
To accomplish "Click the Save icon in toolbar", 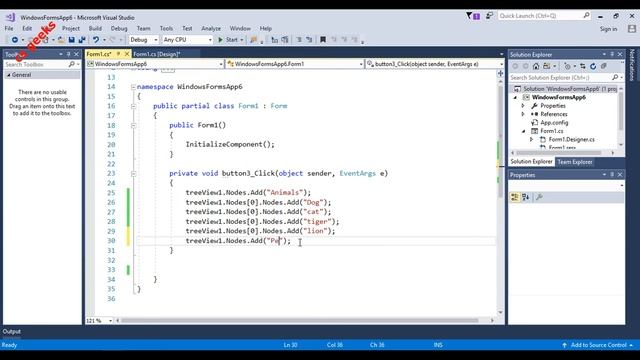I will coord(71,40).
